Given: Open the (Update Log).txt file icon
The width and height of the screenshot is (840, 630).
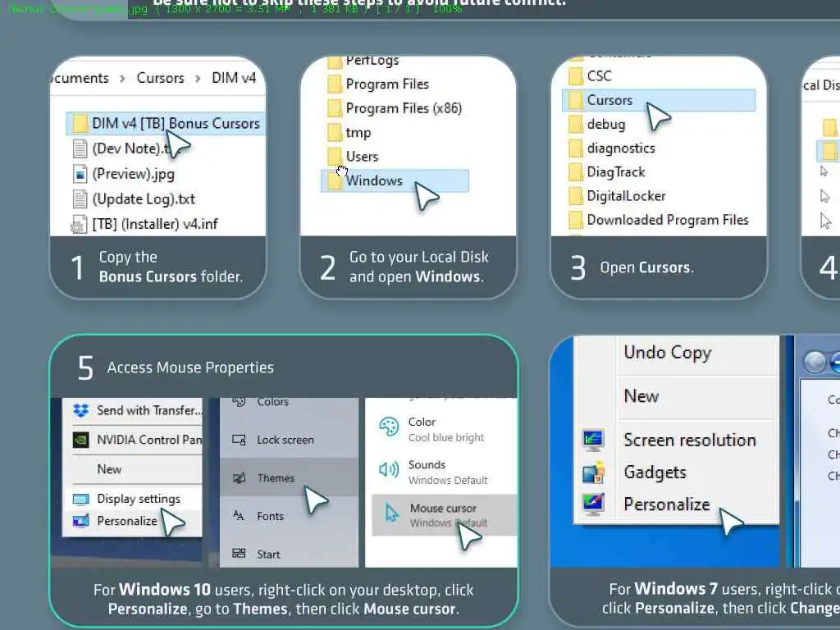Looking at the screenshot, I should tap(80, 199).
